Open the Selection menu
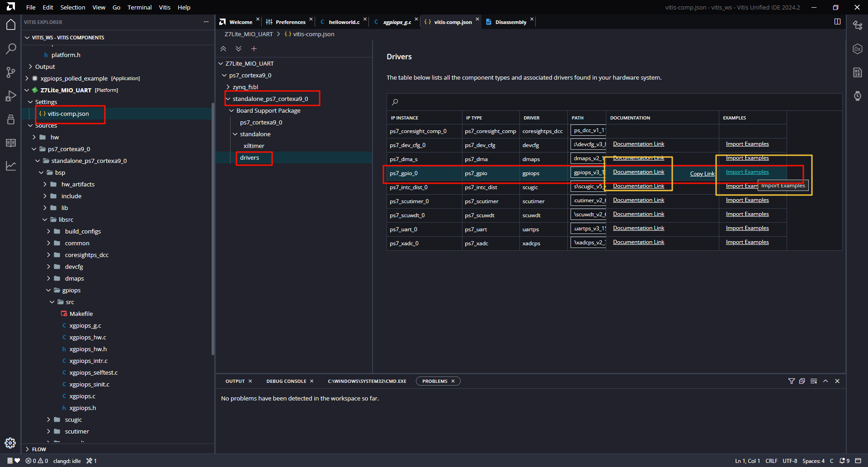Image resolution: width=868 pixels, height=467 pixels. click(73, 7)
